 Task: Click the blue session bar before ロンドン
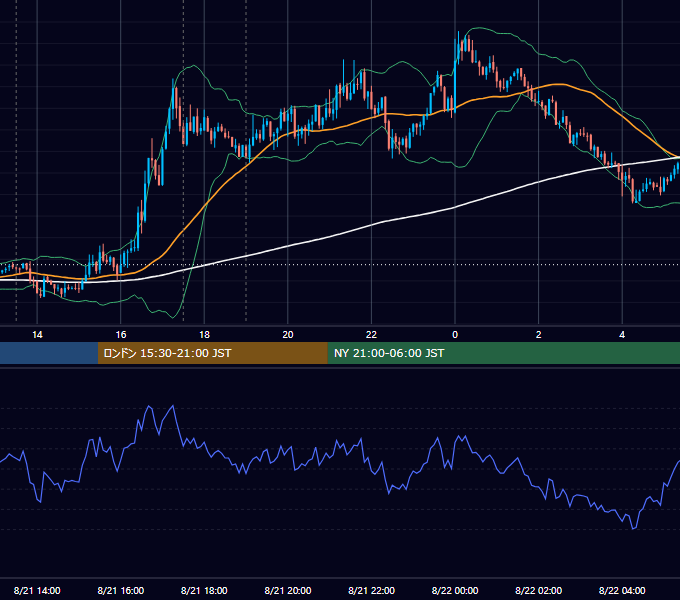click(49, 353)
